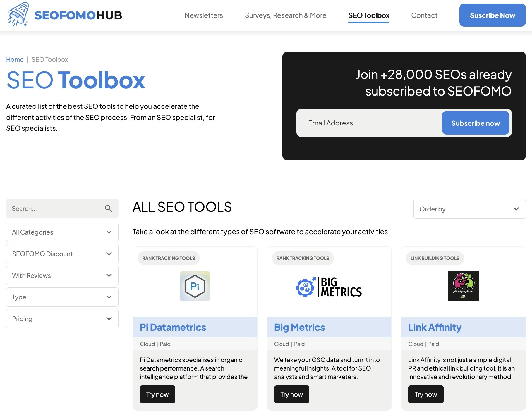The width and height of the screenshot is (532, 417).
Task: Expand the Type filter dropdown
Action: tap(62, 297)
